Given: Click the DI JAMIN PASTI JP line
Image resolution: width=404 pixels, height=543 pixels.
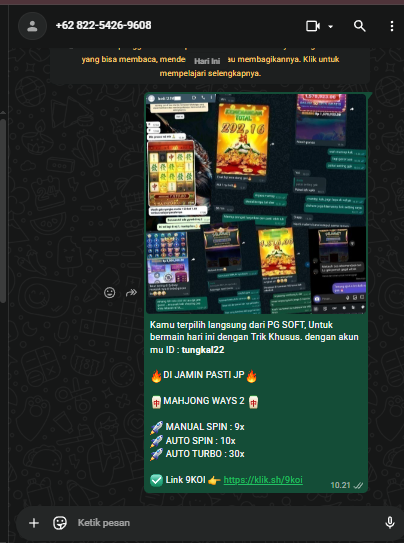Looking at the screenshot, I should [204, 375].
